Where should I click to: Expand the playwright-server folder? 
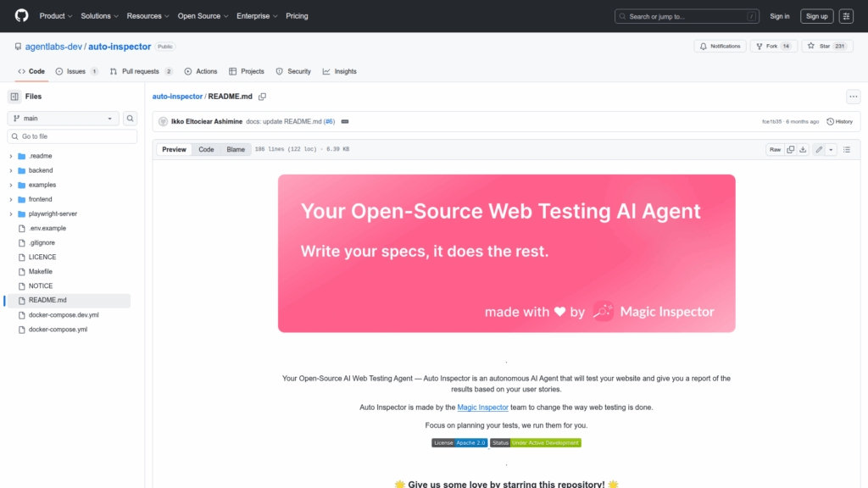coord(10,213)
